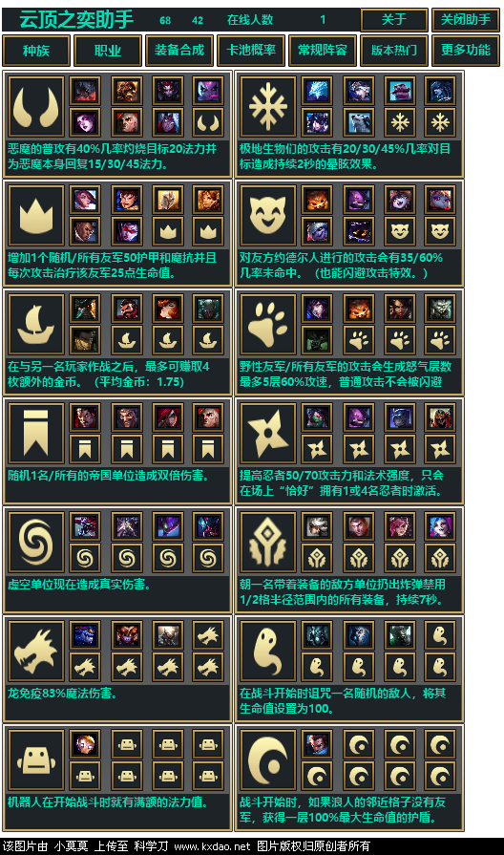Select the large imperial banner icon
504x855 pixels.
click(36, 434)
